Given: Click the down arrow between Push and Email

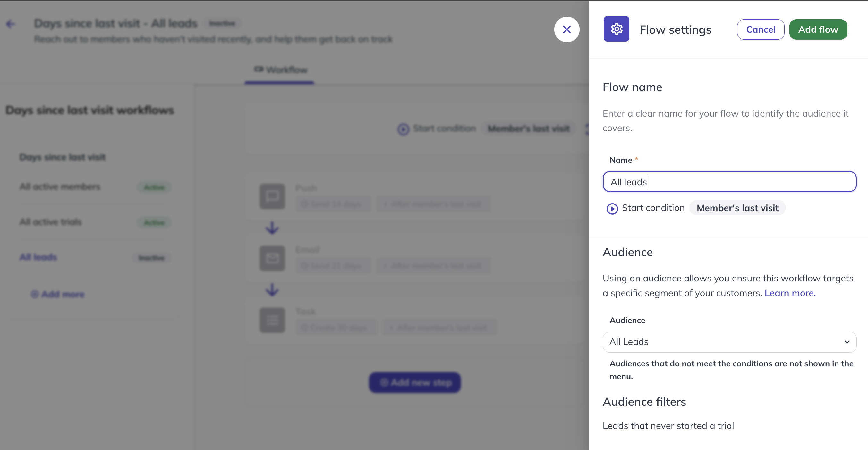Looking at the screenshot, I should point(272,228).
